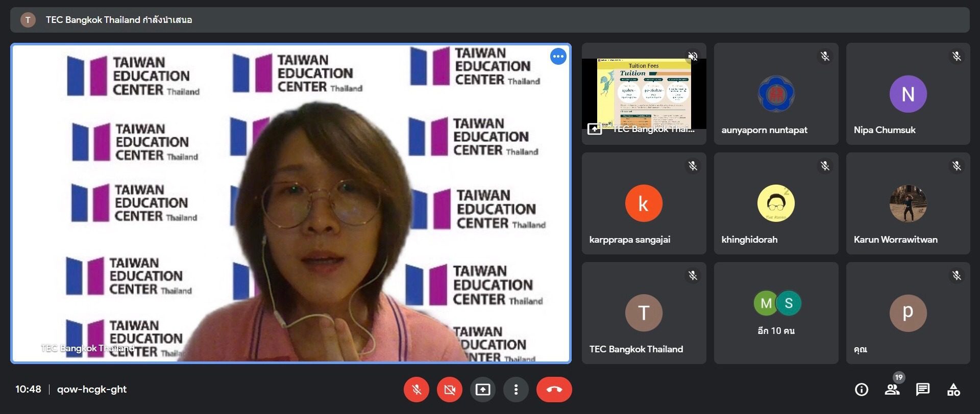Click the present screen button
The height and width of the screenshot is (414, 980).
click(482, 390)
